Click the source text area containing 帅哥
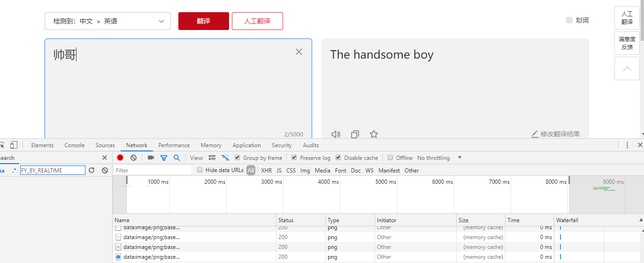The height and width of the screenshot is (263, 644). (x=178, y=89)
